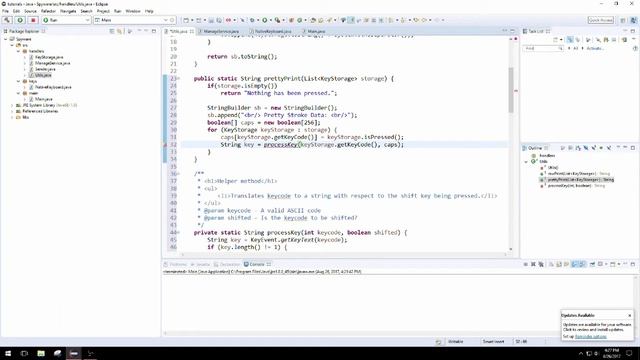640x360 pixels.
Task: Open the Navigate menu
Action: coord(68,11)
